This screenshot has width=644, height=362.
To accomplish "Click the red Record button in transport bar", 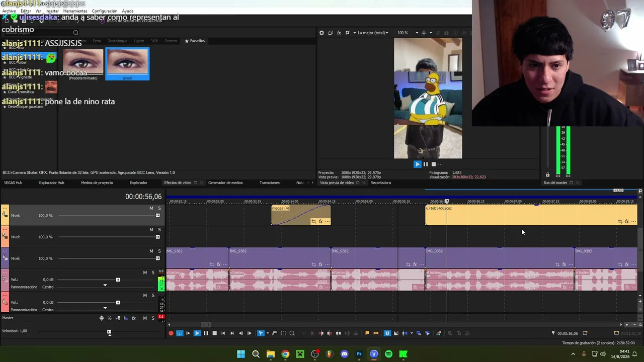I will pos(171,333).
